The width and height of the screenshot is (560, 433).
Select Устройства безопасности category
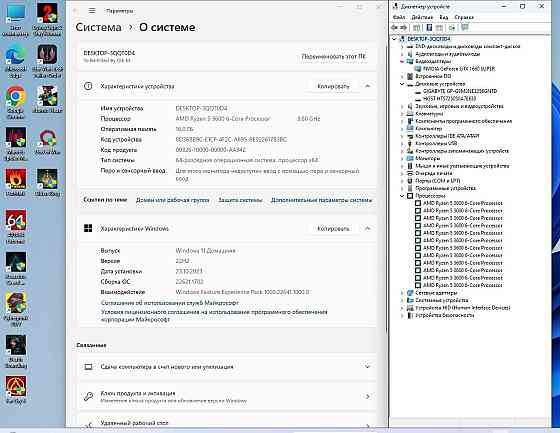click(445, 315)
